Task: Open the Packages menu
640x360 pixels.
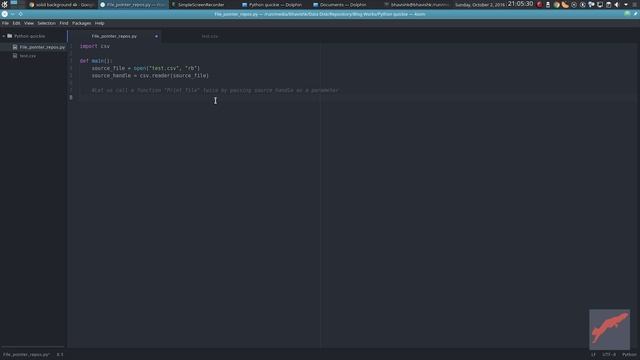Action: tap(82, 23)
